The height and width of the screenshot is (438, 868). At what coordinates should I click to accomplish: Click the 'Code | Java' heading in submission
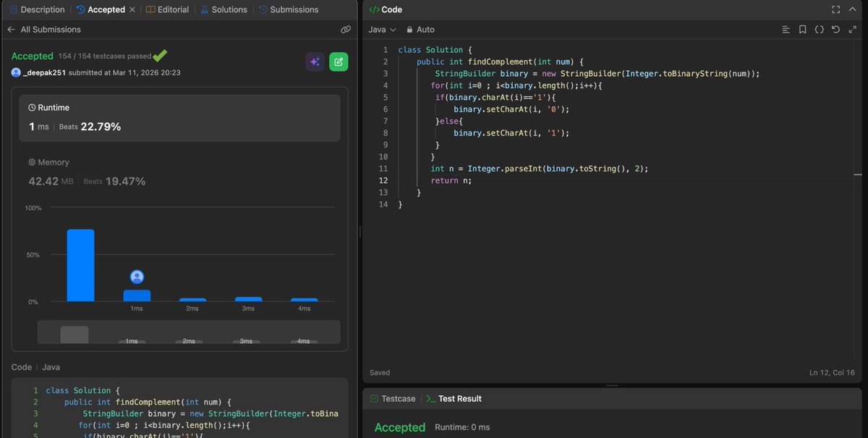(36, 368)
